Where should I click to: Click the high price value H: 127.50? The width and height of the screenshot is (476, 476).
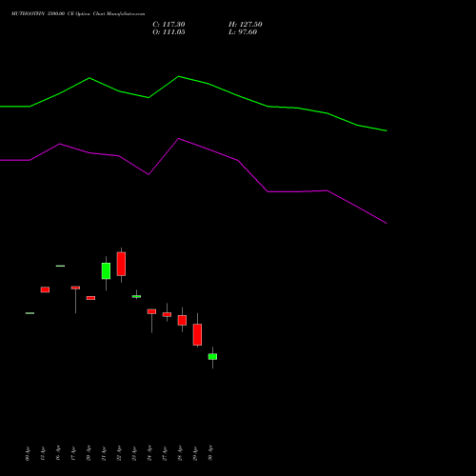[x=246, y=25]
